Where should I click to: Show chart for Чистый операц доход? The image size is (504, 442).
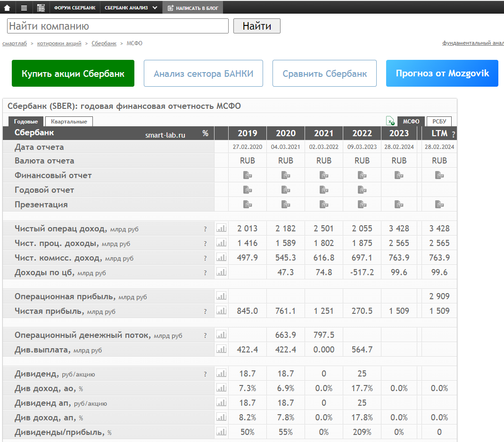tap(222, 228)
